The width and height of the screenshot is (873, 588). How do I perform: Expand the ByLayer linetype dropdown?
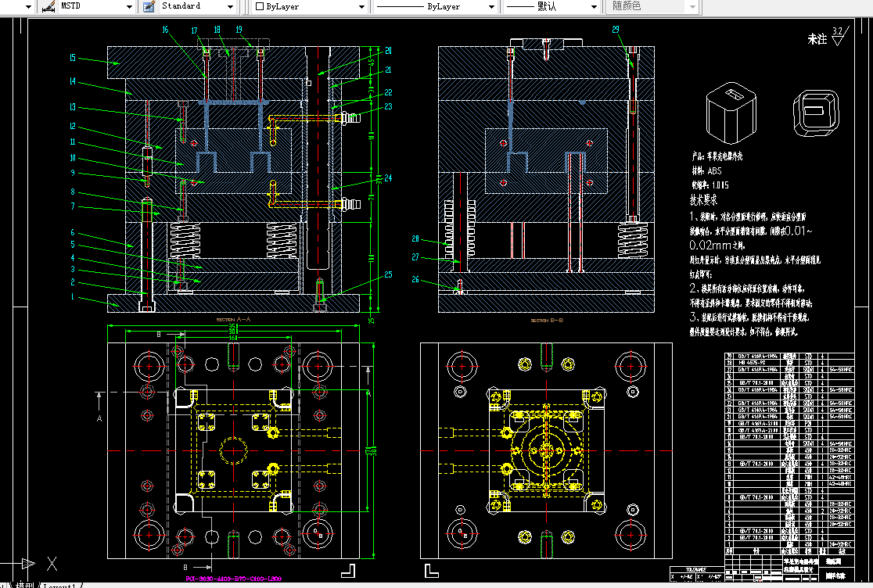[491, 7]
